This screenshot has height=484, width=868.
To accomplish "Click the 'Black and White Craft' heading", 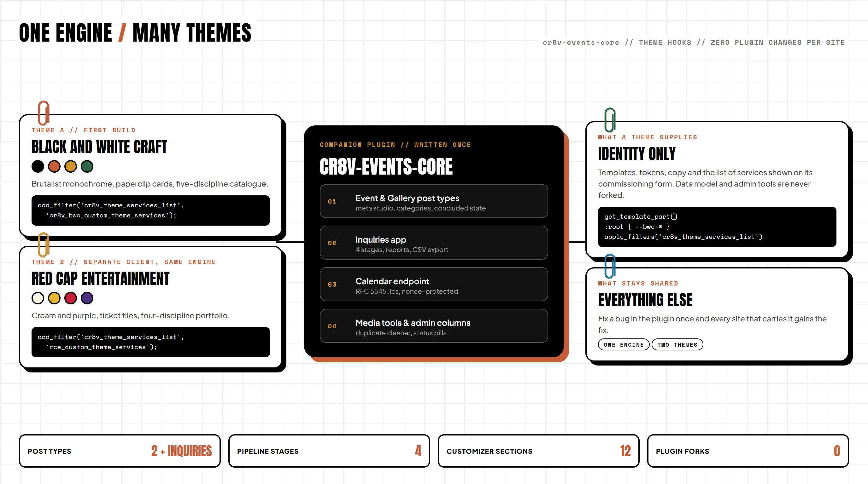I will (99, 147).
